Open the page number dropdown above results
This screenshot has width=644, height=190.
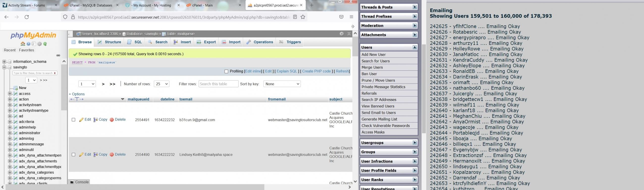[87, 84]
